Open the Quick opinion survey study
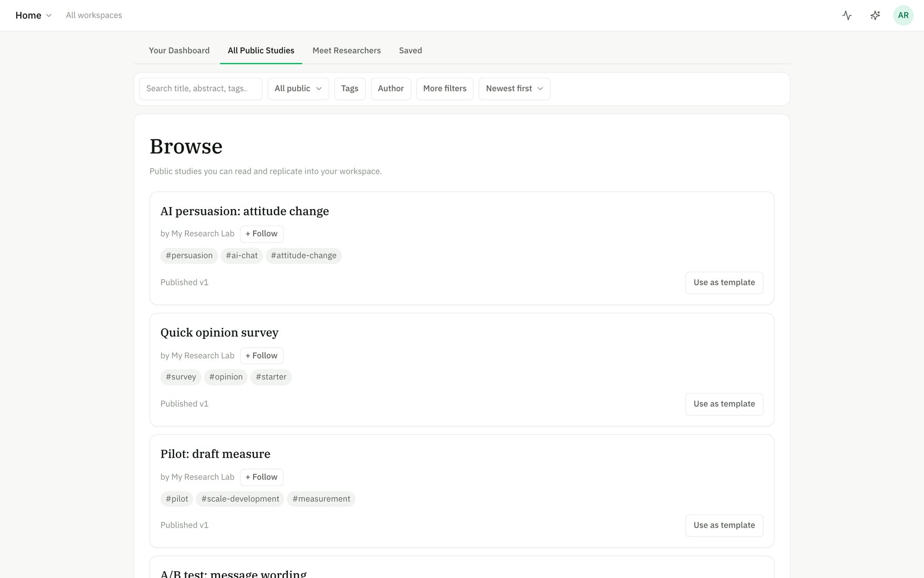Screen dimensions: 924x578 [219, 333]
